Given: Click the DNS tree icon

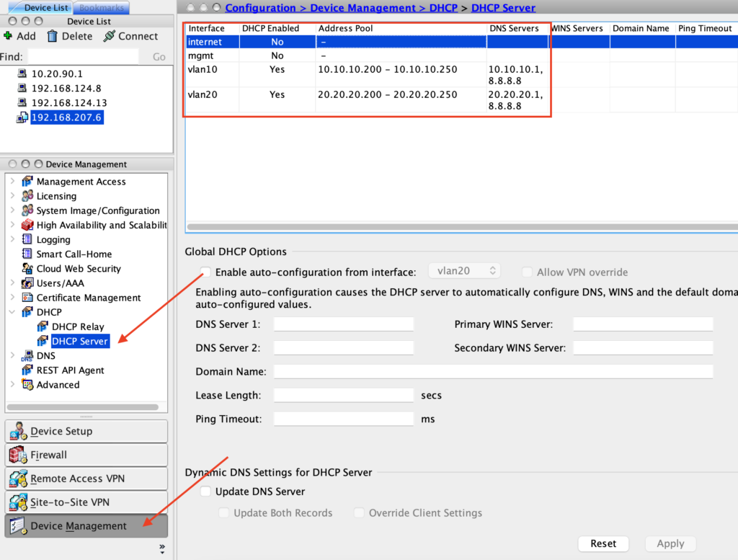Looking at the screenshot, I should click(x=27, y=356).
